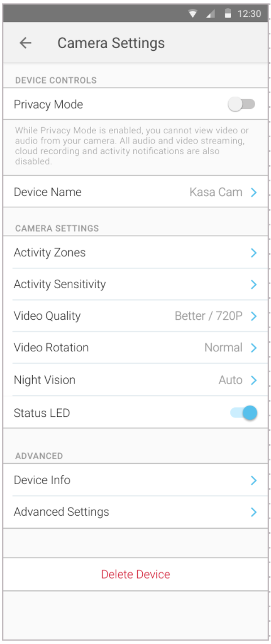This screenshot has width=271, height=644.
Task: Open the Activity Sensitivity chevron arrow
Action: point(253,284)
